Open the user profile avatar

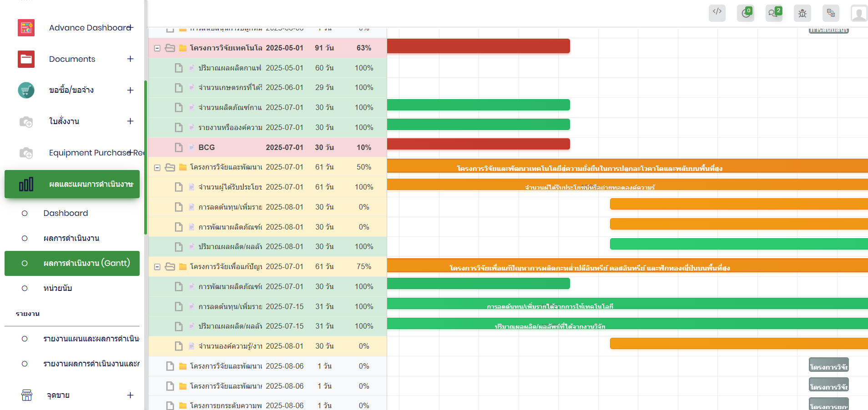pyautogui.click(x=858, y=14)
